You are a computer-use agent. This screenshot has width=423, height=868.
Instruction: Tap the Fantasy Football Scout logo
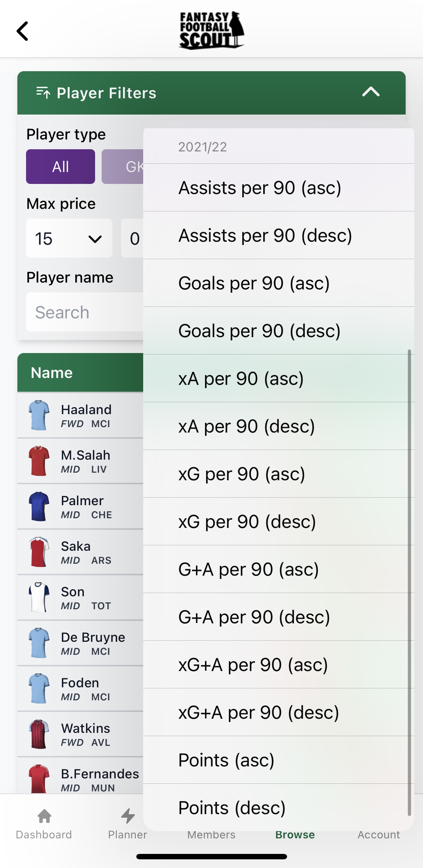(211, 30)
